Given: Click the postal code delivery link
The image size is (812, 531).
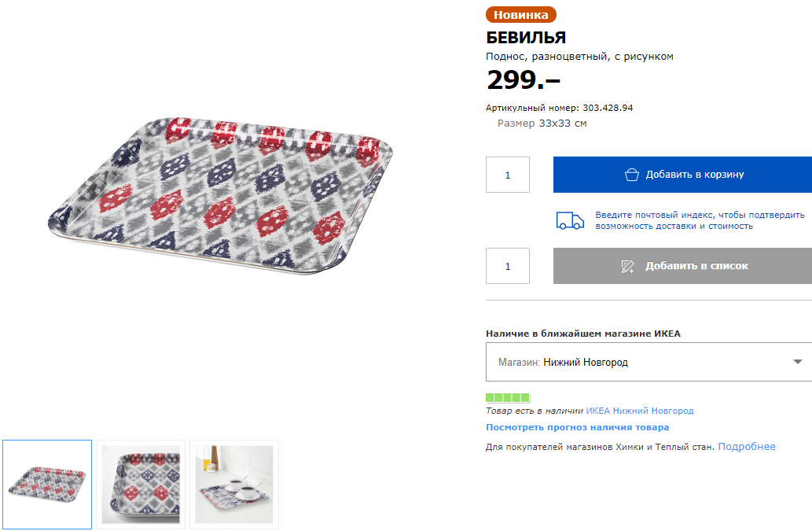Looking at the screenshot, I should [700, 220].
